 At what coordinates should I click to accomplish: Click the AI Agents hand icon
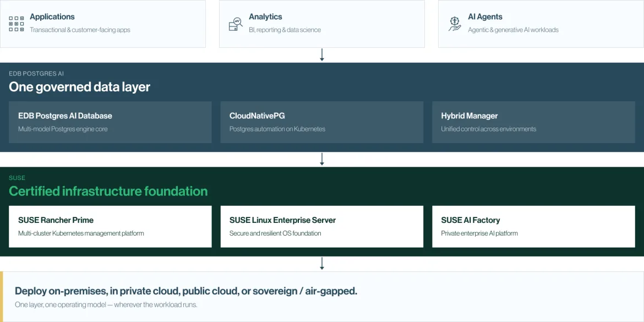click(455, 24)
